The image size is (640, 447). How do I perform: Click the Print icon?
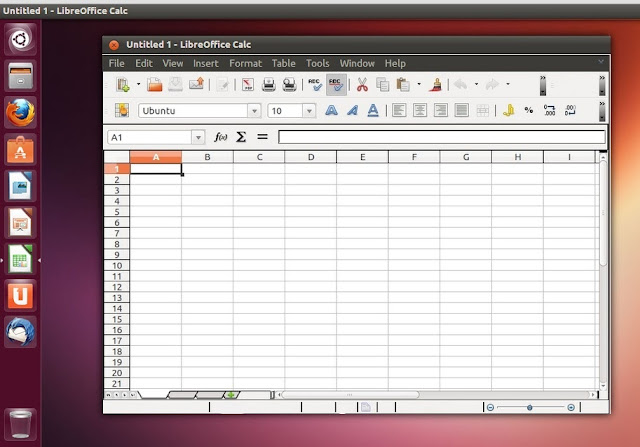[269, 85]
